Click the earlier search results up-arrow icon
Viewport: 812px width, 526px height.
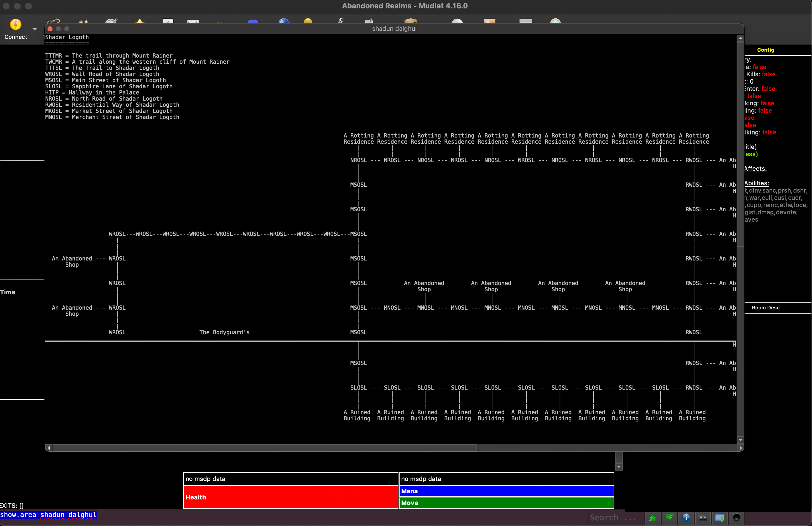pyautogui.click(x=653, y=518)
